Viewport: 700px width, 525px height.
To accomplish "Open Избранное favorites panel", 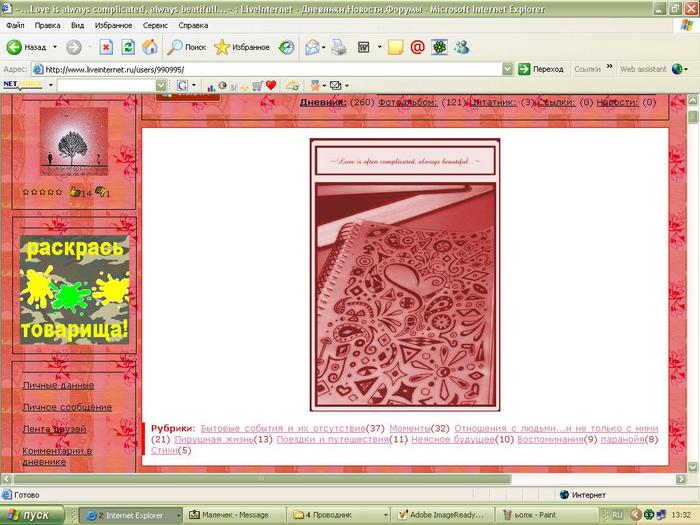I will click(242, 47).
